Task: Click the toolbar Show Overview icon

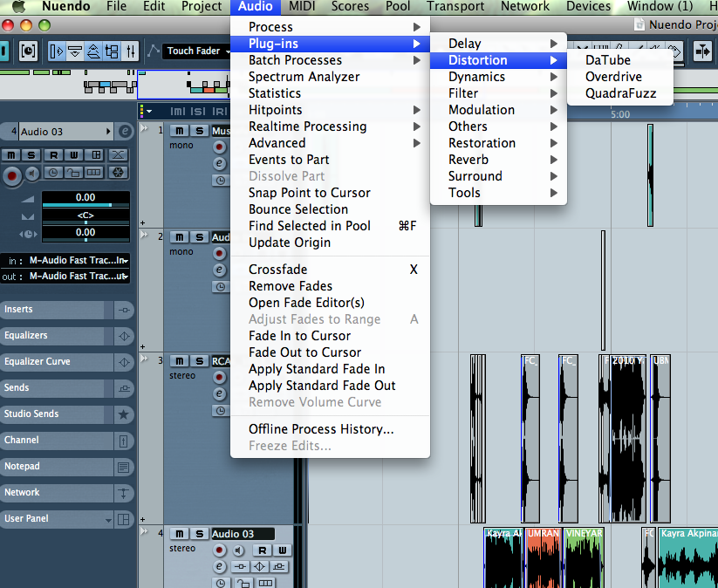Action: coord(93,51)
